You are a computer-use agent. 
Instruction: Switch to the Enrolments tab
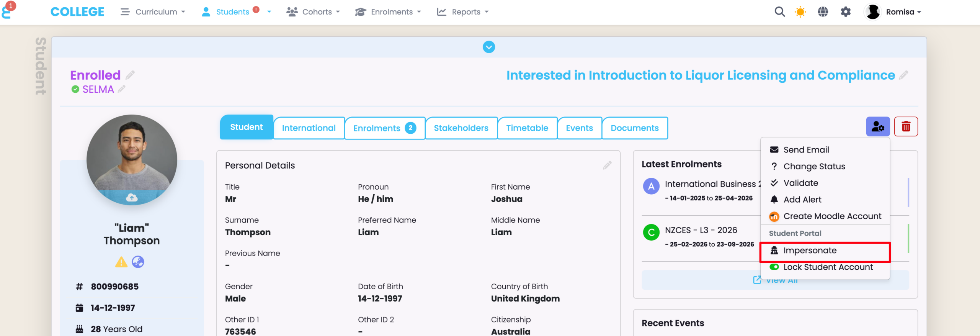pyautogui.click(x=384, y=128)
